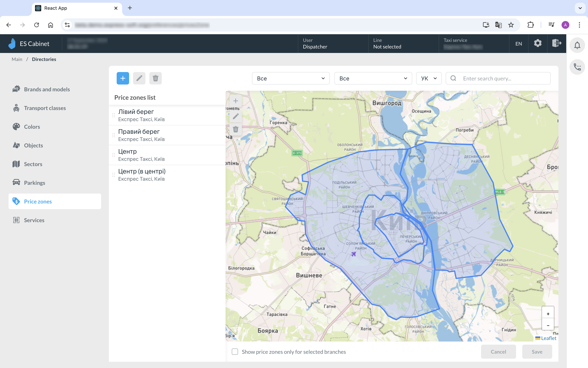Switch interface language via EN
Viewport: 588px width, 368px height.
tap(519, 44)
